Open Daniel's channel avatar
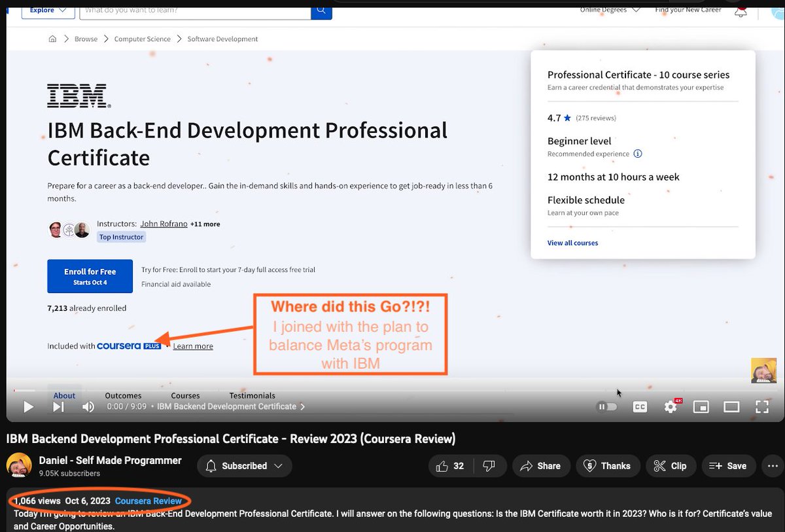 [19, 465]
